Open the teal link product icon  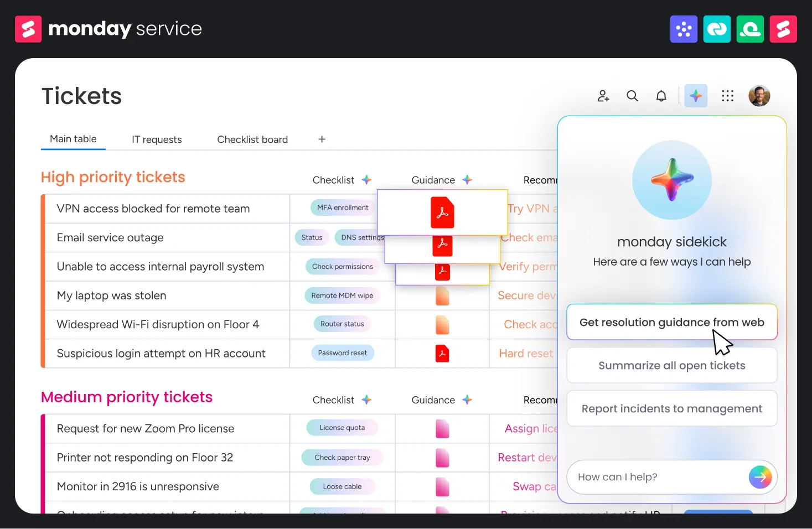717,29
